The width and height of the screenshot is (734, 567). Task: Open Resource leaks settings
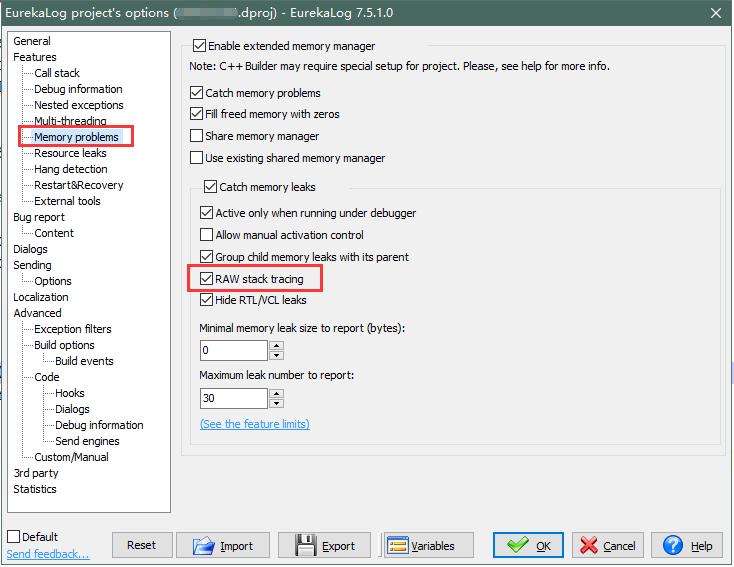[x=70, y=153]
